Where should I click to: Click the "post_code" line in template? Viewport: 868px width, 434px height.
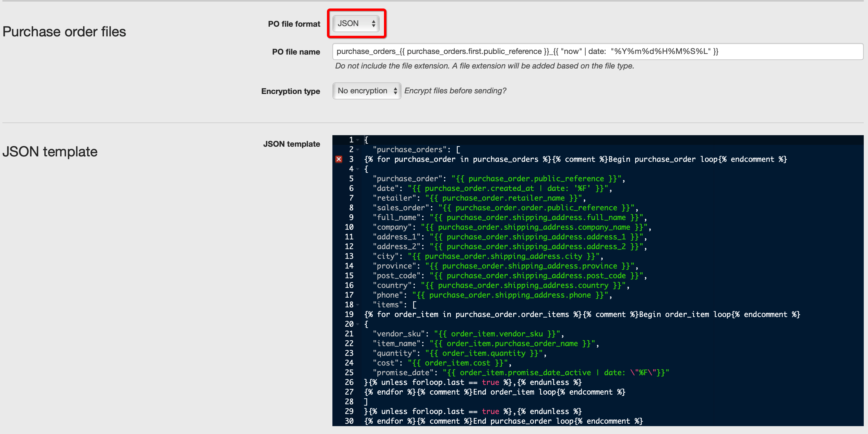(x=510, y=276)
